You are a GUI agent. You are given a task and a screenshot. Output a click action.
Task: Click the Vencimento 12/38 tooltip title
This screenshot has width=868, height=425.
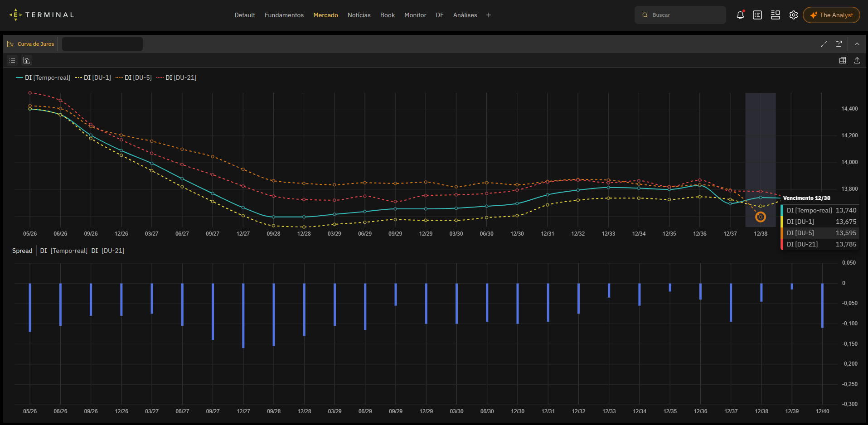click(x=806, y=198)
